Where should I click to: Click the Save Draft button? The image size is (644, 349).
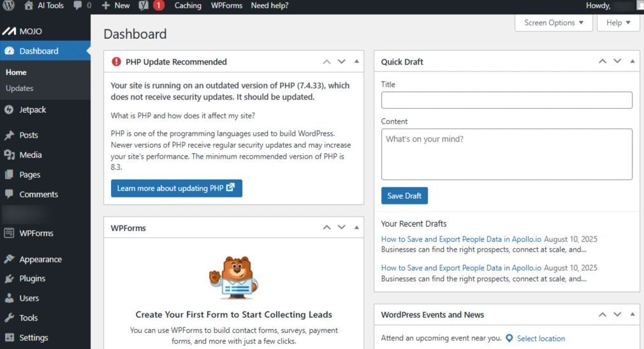(404, 196)
